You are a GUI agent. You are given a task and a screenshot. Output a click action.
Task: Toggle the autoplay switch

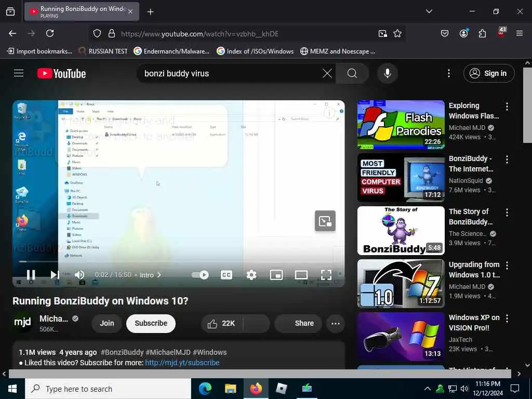(x=200, y=275)
